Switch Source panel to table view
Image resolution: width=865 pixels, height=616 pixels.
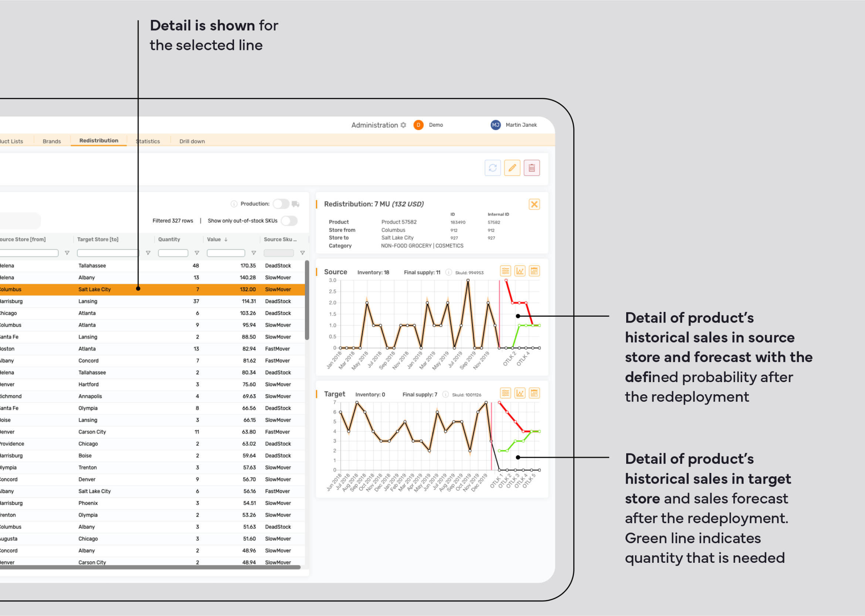coord(534,271)
